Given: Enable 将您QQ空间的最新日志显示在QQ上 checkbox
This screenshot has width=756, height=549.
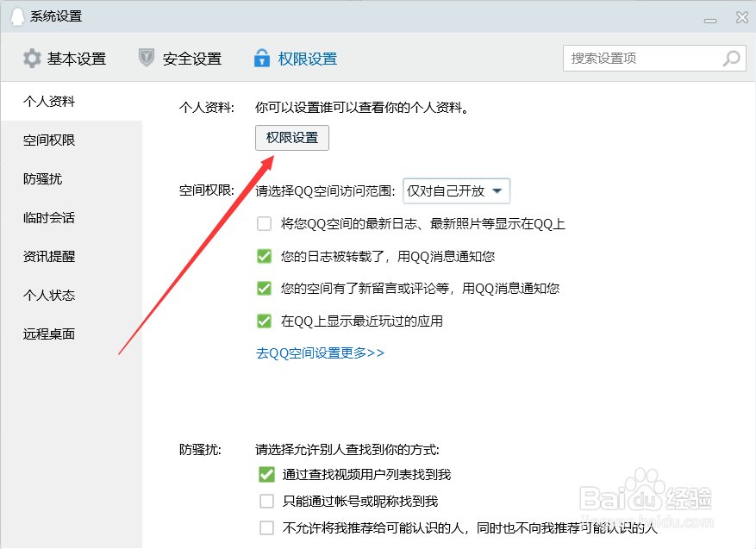Looking at the screenshot, I should [264, 223].
